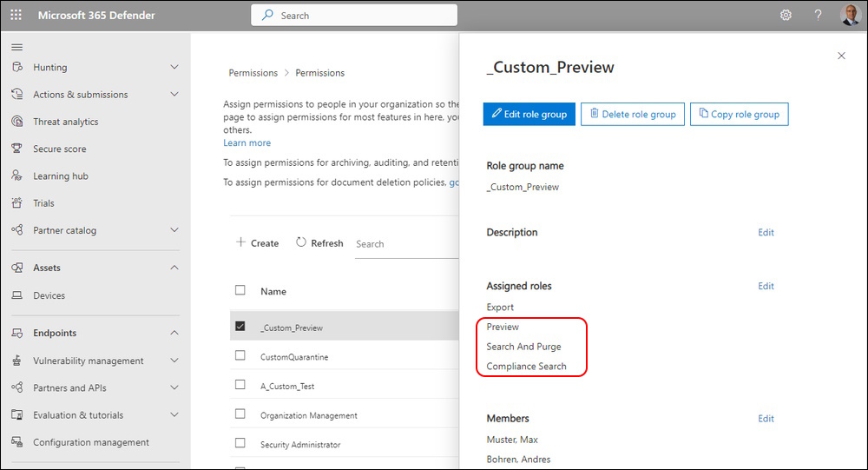Click the first Permissions breadcrumb
This screenshot has width=868, height=470.
click(x=253, y=73)
